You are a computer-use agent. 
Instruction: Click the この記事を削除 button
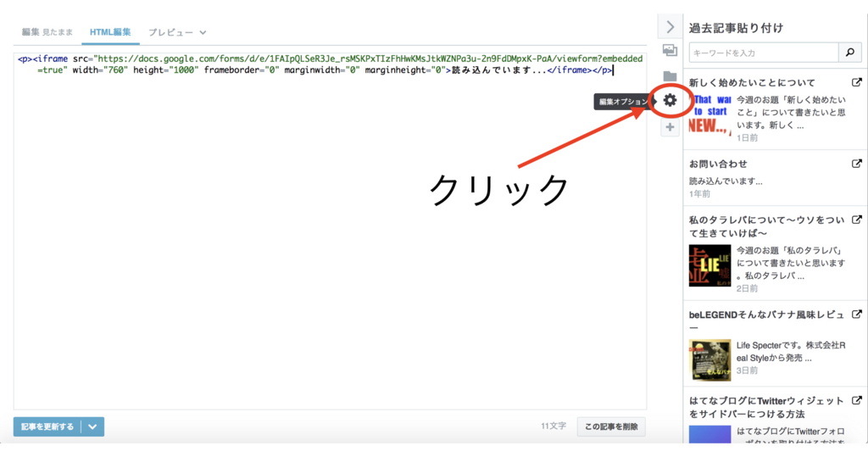[611, 426]
